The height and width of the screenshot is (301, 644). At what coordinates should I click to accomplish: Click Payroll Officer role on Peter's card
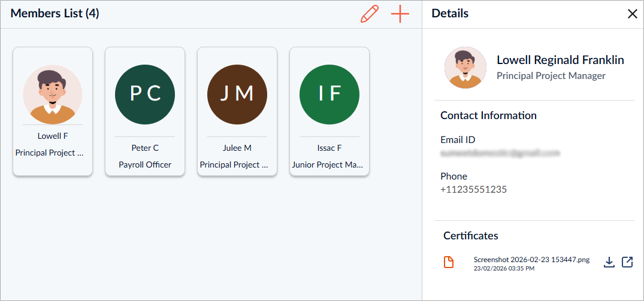coord(145,165)
